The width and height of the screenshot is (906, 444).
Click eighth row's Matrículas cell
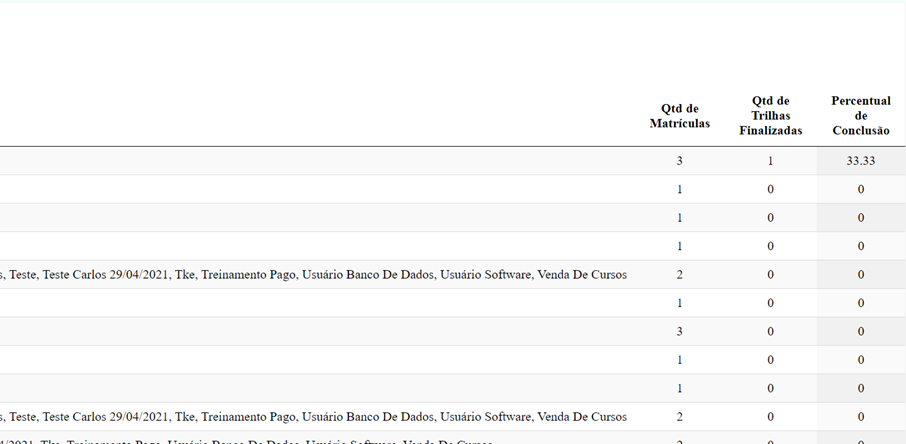680,360
